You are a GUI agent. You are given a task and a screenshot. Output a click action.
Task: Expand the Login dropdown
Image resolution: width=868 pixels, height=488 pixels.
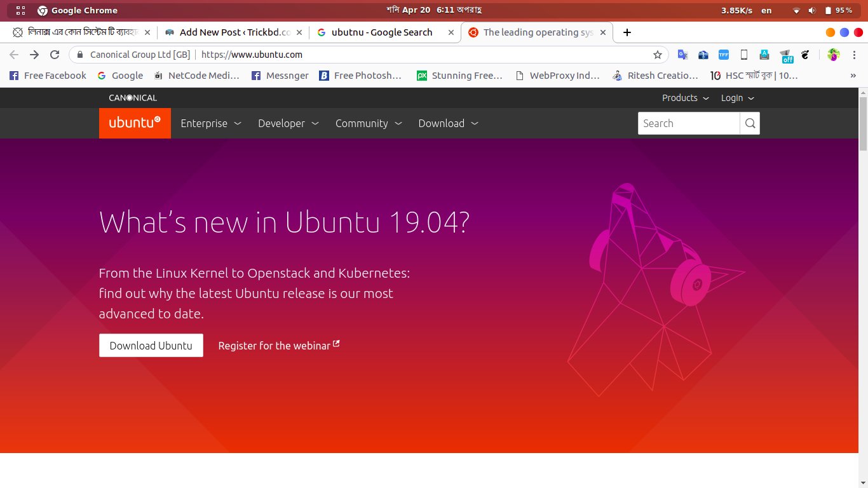(738, 98)
